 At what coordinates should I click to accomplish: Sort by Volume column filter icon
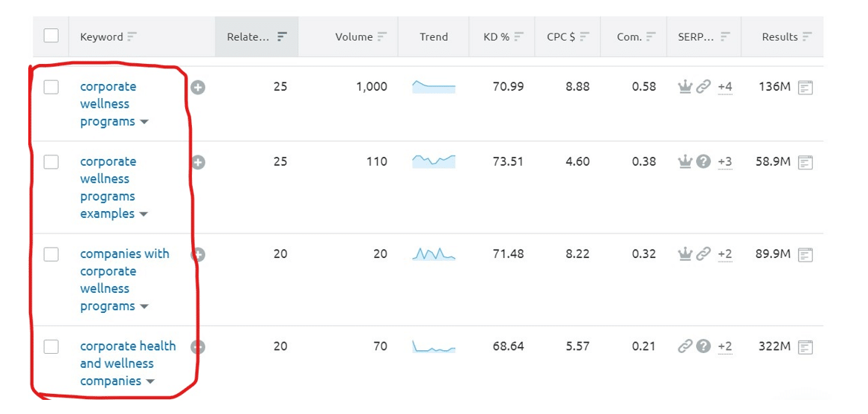click(x=382, y=36)
